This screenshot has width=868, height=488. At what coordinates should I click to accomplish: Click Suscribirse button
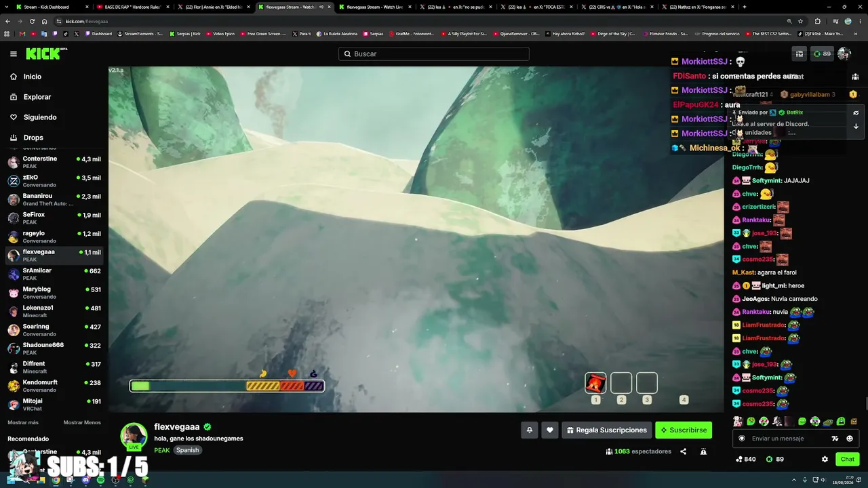684,430
